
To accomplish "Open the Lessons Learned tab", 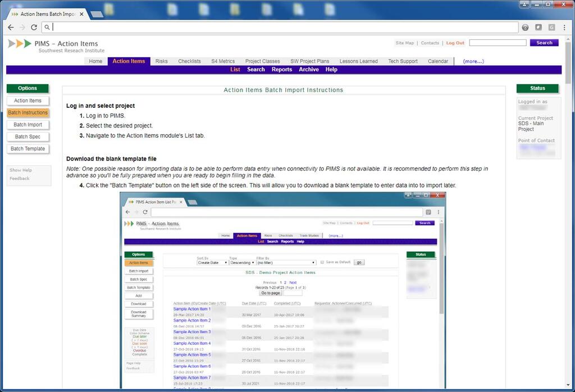I will coord(358,61).
